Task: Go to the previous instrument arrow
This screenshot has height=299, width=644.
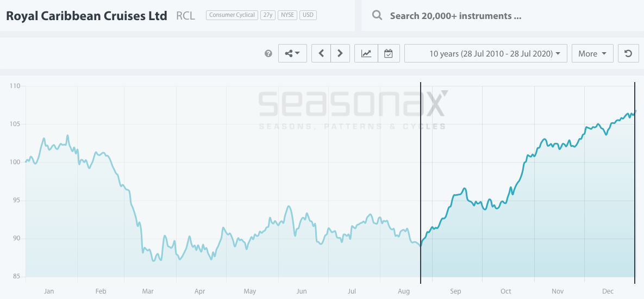Action: [321, 53]
